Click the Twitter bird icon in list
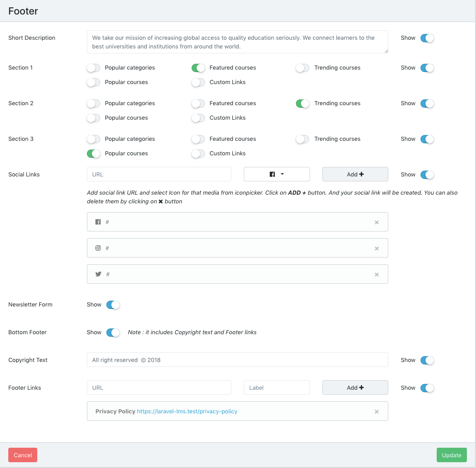Screen dimensions: 476x468 [x=99, y=274]
